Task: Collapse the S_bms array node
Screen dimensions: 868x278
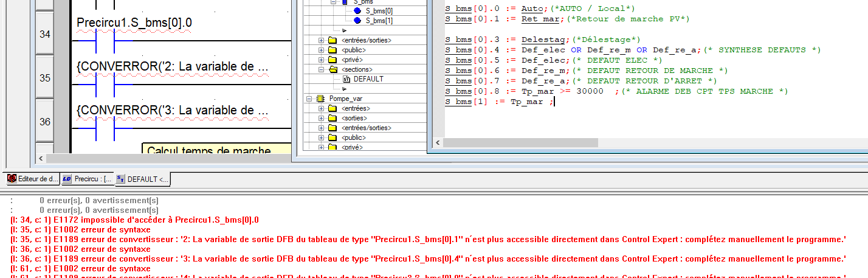Action: 333,2
